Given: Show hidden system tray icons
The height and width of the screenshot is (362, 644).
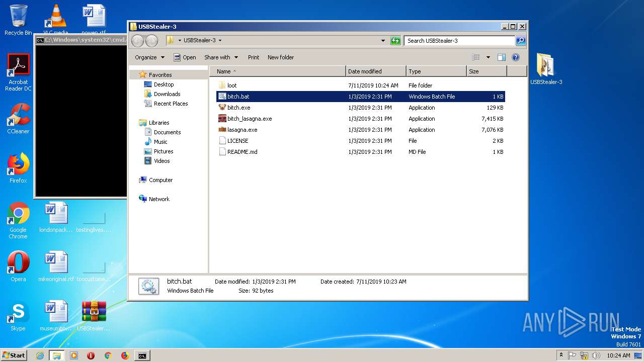Looking at the screenshot, I should [561, 355].
